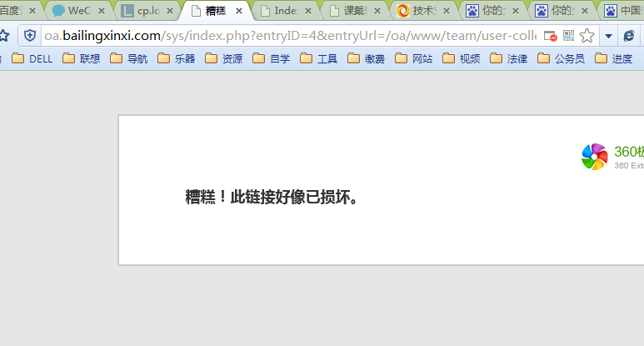Open the 自学 bookmark folder
This screenshot has width=644, height=346.
pos(271,58)
